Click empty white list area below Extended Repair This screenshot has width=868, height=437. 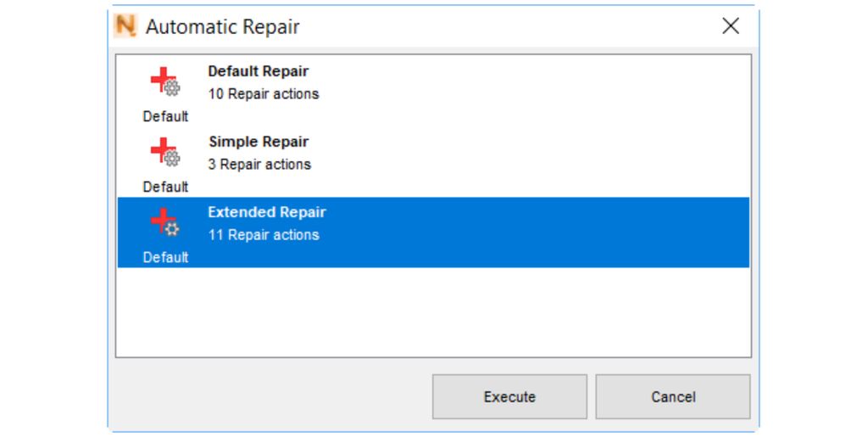click(432, 312)
